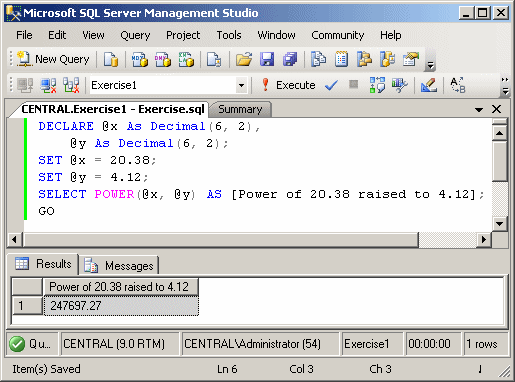This screenshot has width=515, height=382.
Task: Click the Exercise1 status bar database entry
Action: click(x=372, y=344)
